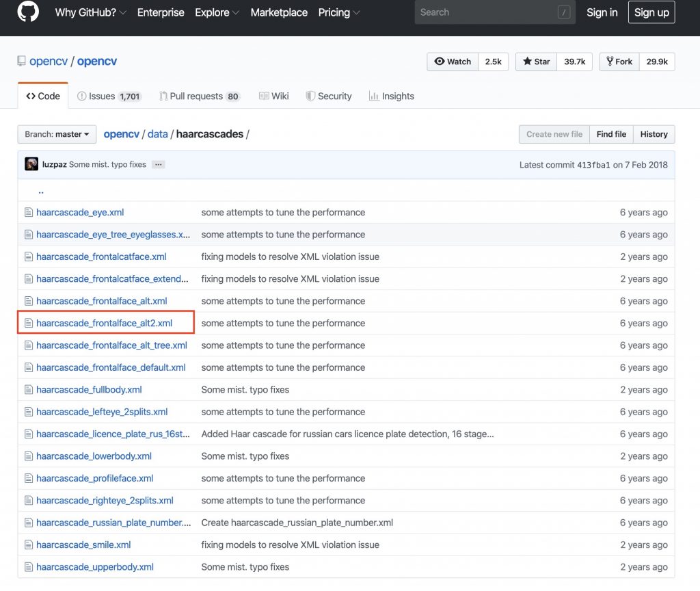Open haarcascade_russian_plate_number file

pos(113,523)
